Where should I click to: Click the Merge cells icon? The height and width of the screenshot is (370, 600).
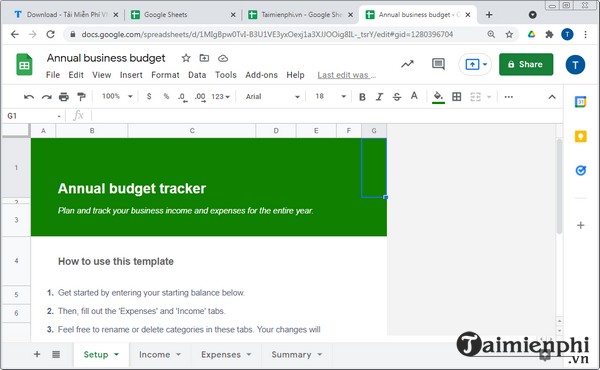pos(475,97)
